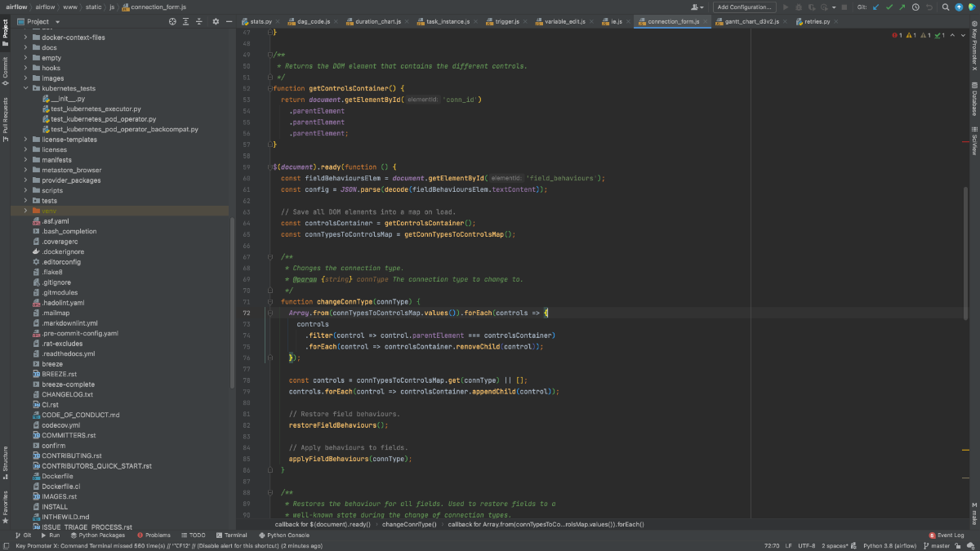Close the retries.py tab
Image resolution: width=980 pixels, height=551 pixels.
pos(836,21)
